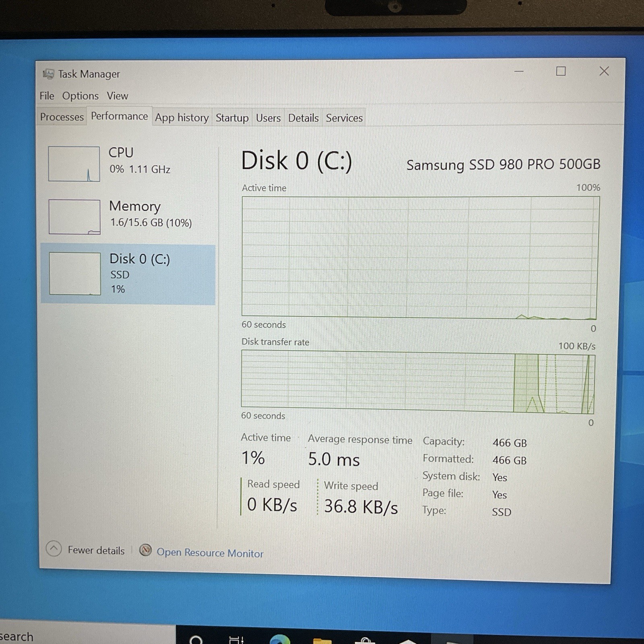Open the View menu
Screen dimensions: 644x644
point(117,96)
